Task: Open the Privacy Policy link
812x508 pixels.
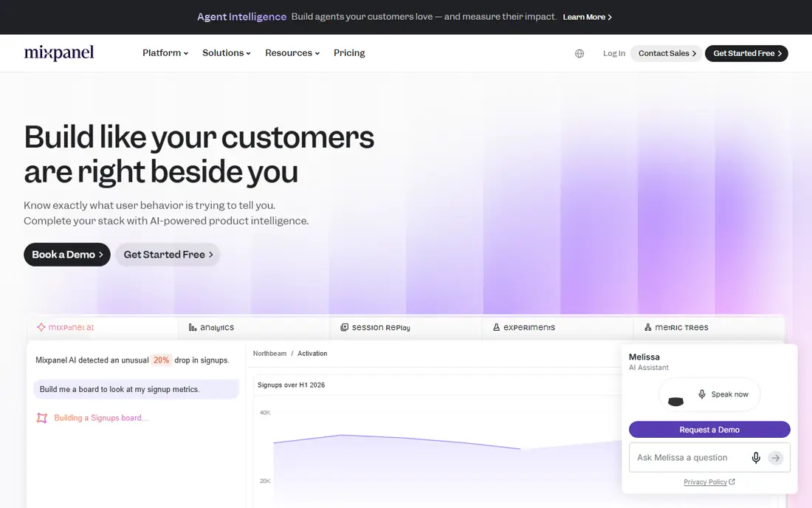Action: tap(705, 481)
